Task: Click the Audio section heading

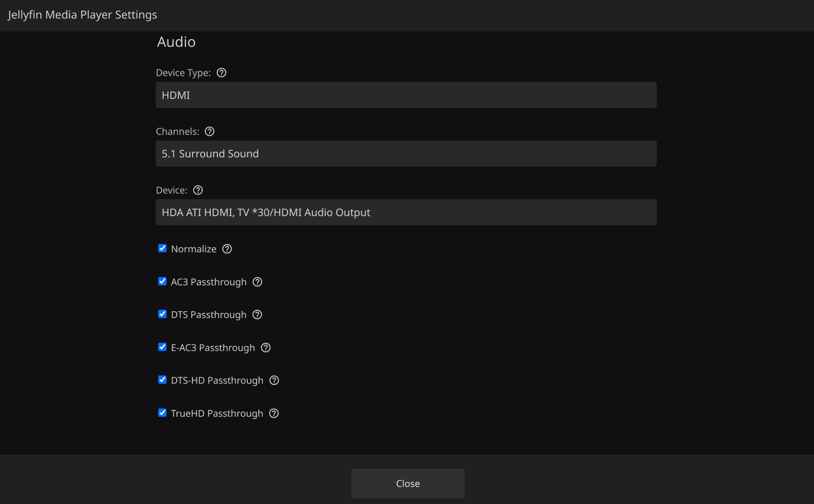Action: pos(176,42)
